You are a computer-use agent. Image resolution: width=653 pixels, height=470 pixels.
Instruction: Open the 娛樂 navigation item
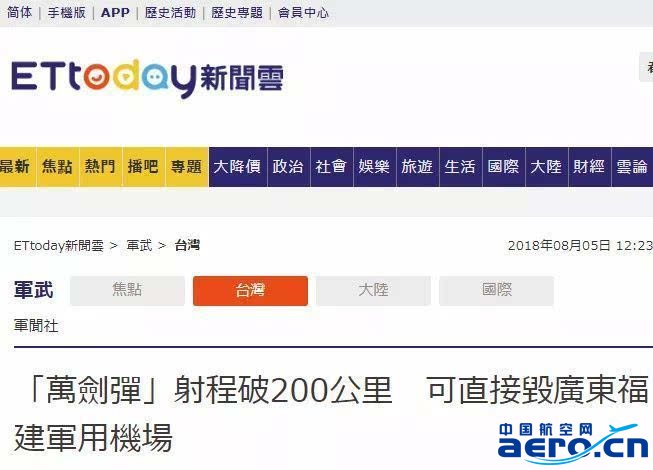click(374, 167)
